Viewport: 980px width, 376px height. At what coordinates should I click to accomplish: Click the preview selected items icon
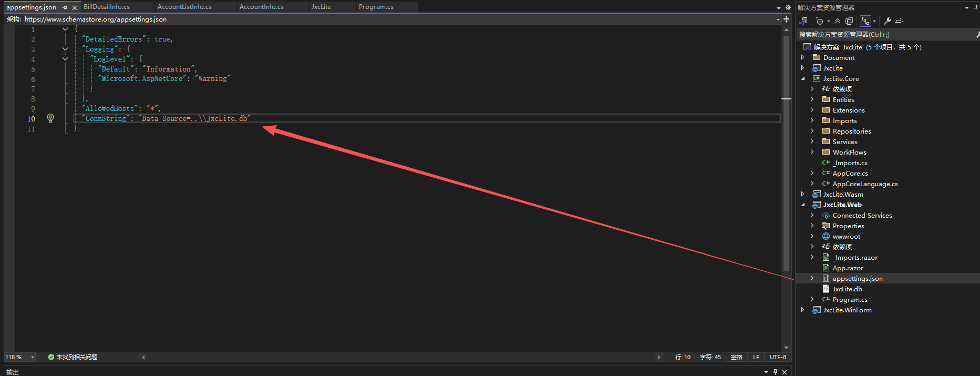coord(899,21)
